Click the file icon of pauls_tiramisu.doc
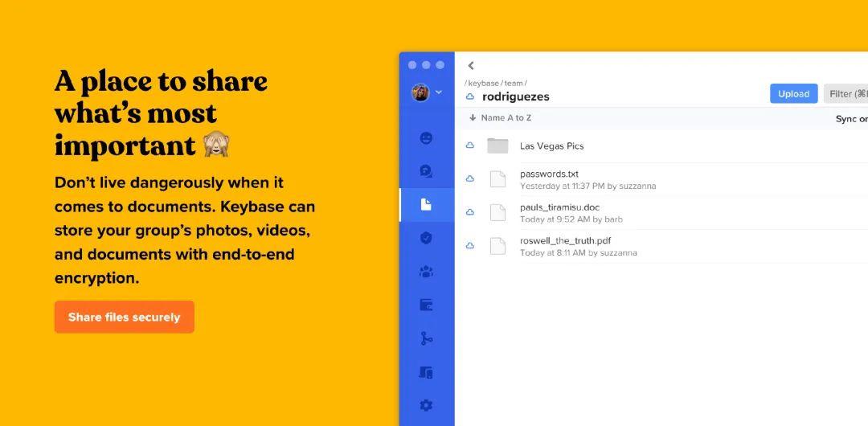The height and width of the screenshot is (426, 868). coord(498,213)
